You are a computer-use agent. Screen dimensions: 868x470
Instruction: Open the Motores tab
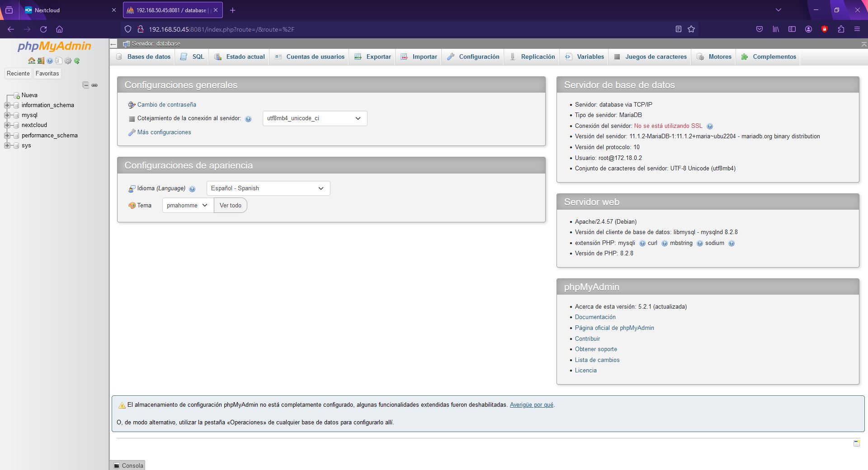714,57
